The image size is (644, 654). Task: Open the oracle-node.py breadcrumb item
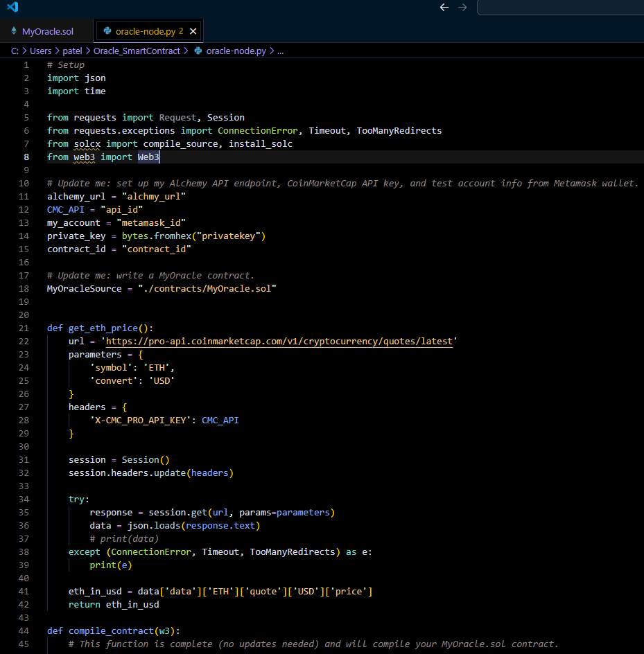pyautogui.click(x=236, y=51)
